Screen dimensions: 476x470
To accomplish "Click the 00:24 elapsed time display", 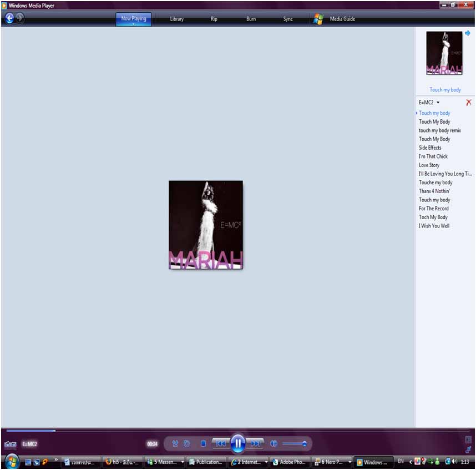I will coord(152,444).
